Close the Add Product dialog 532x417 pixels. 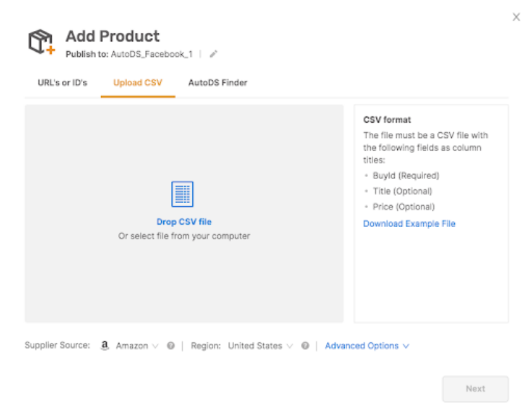516,17
